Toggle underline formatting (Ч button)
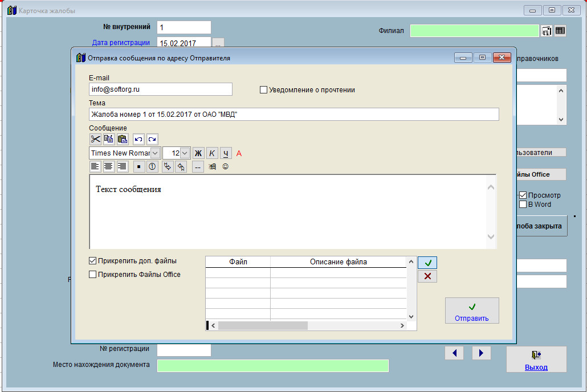This screenshot has height=392, width=587. 226,153
